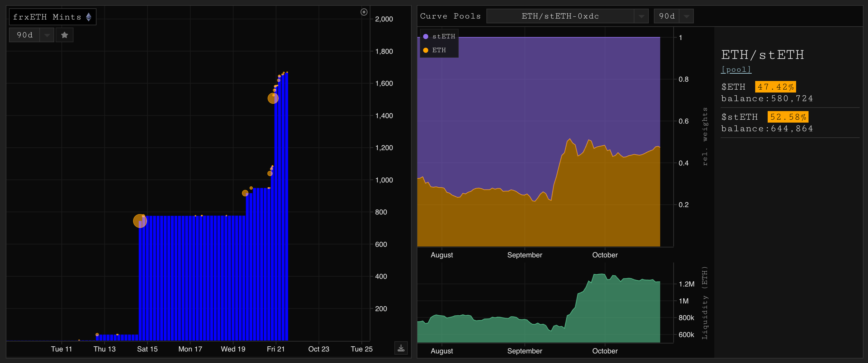Click the orange bubble near Wed 19 bars

[x=245, y=193]
